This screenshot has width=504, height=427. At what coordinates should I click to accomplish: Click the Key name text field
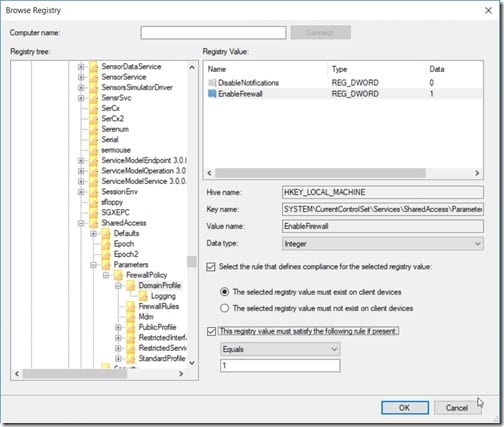[383, 209]
